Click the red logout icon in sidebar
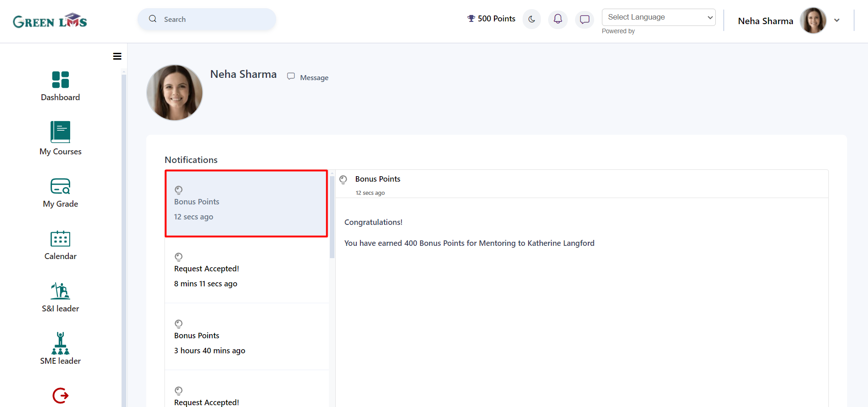868x407 pixels. pyautogui.click(x=61, y=396)
